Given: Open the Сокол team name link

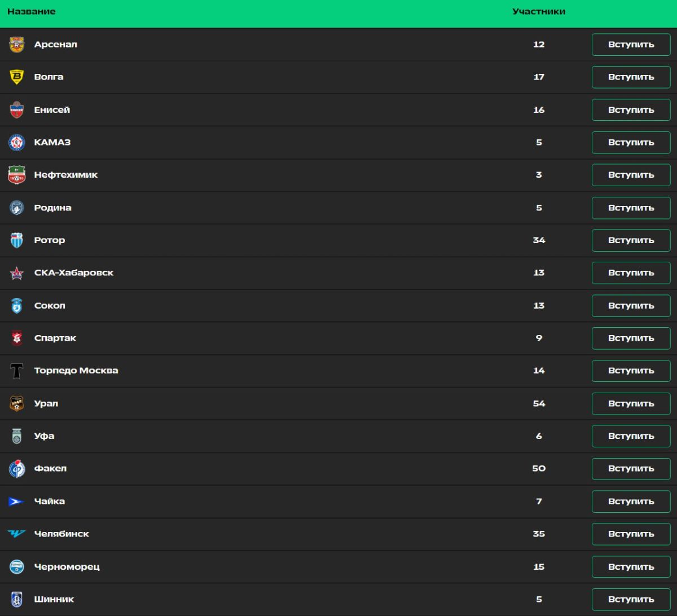Looking at the screenshot, I should point(50,306).
